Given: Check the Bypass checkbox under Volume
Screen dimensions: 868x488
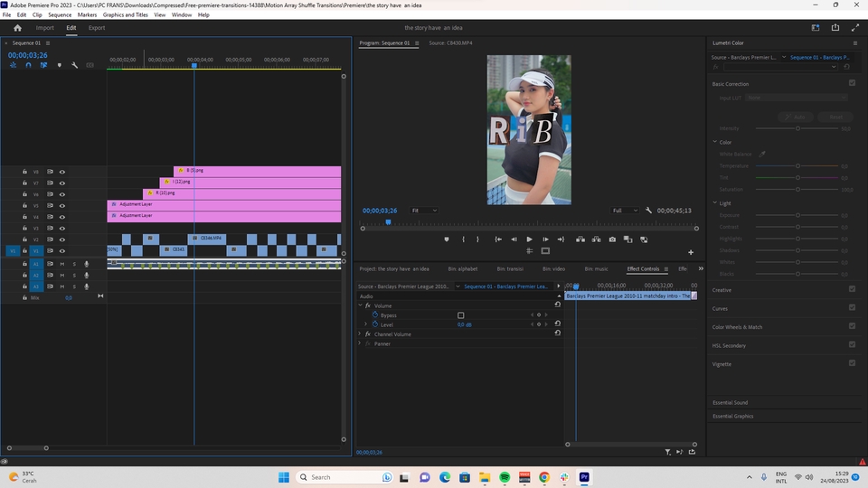Looking at the screenshot, I should 460,315.
